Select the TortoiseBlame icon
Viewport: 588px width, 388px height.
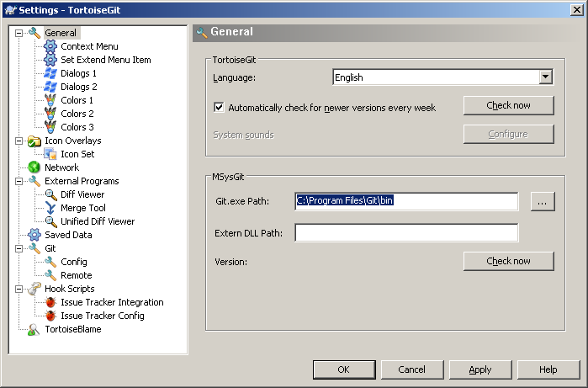(x=34, y=329)
